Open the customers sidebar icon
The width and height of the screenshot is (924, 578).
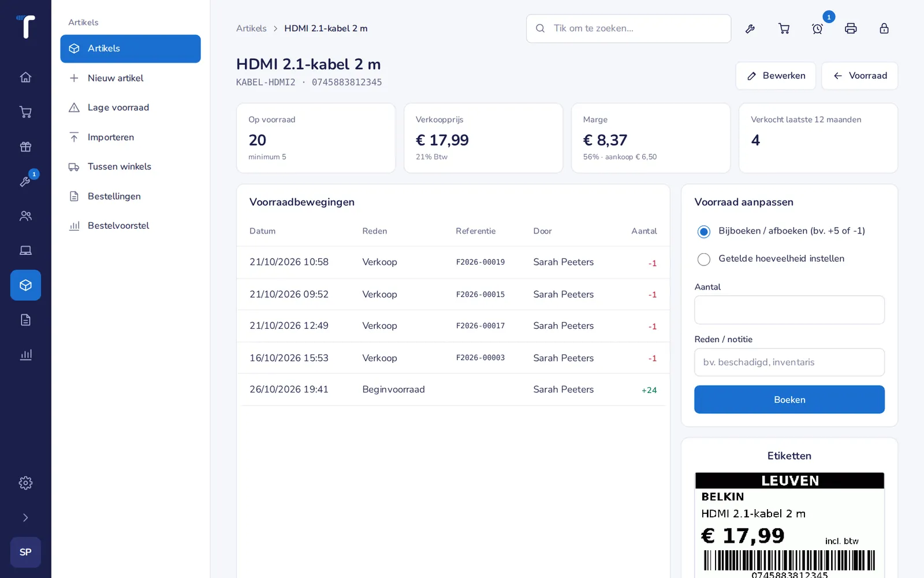click(25, 216)
